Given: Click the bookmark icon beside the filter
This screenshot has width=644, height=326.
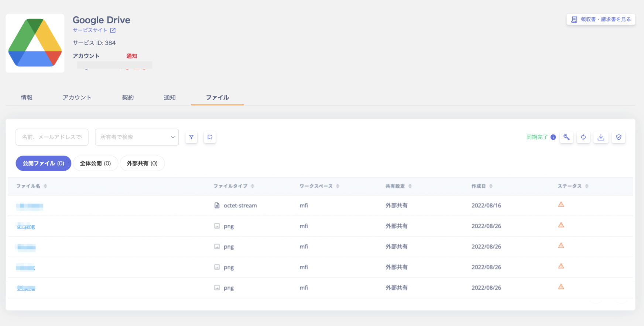Looking at the screenshot, I should pyautogui.click(x=210, y=137).
